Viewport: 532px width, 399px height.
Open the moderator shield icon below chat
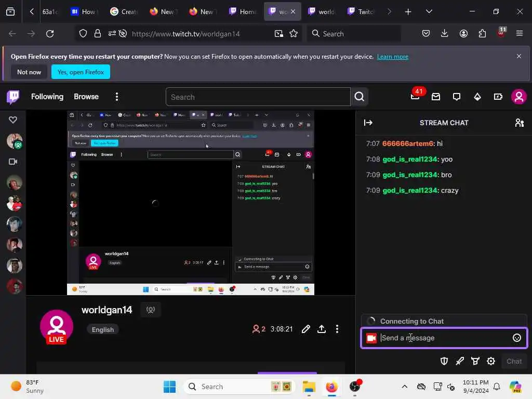(x=444, y=361)
